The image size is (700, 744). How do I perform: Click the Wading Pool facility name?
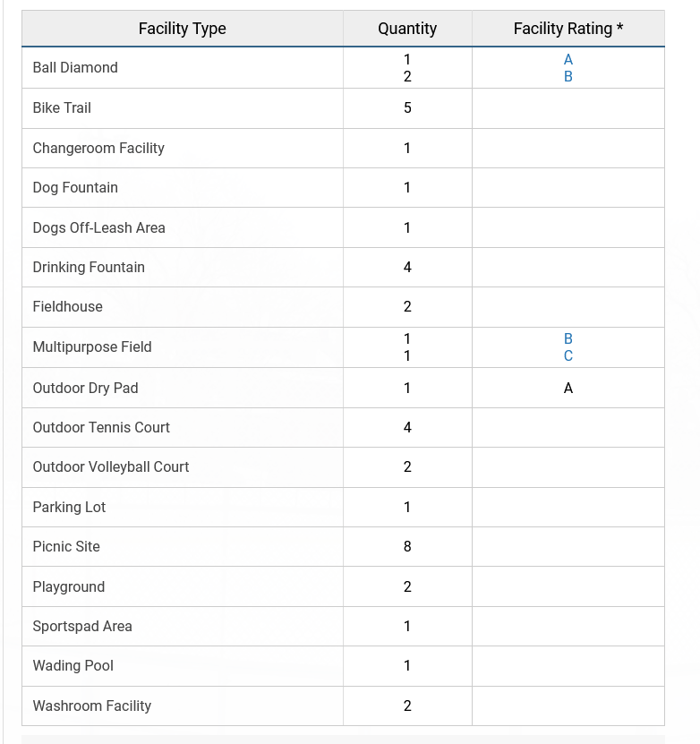pyautogui.click(x=73, y=665)
